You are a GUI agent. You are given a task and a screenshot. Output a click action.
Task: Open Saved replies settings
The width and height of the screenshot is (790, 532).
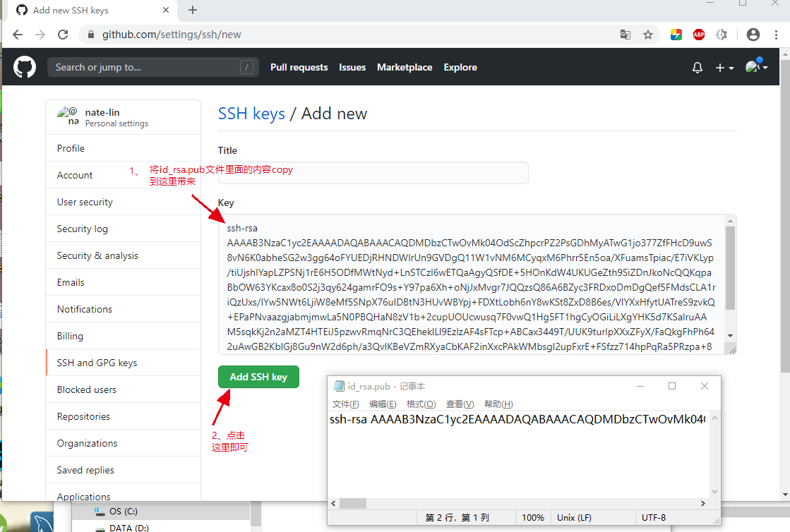click(123, 470)
